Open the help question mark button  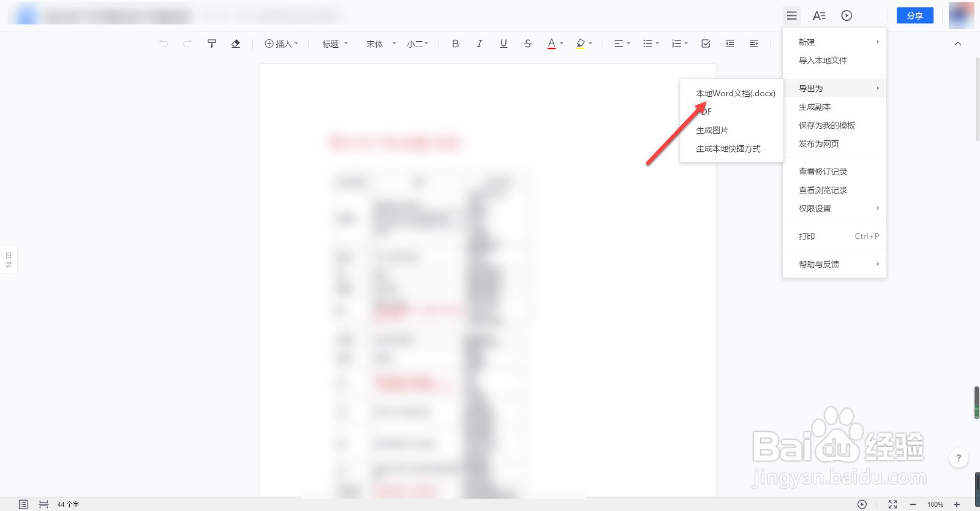(959, 458)
